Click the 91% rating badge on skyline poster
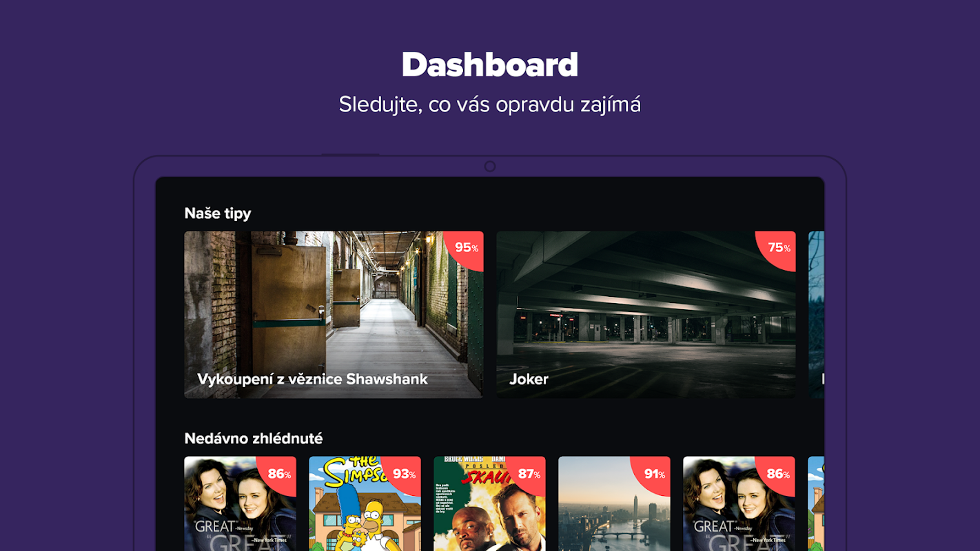 pyautogui.click(x=653, y=474)
